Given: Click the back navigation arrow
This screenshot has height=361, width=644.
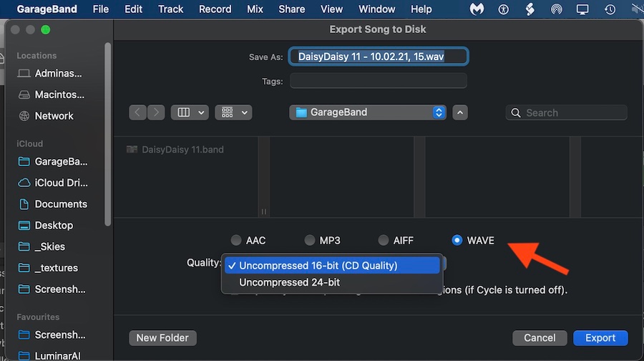Looking at the screenshot, I should (138, 112).
